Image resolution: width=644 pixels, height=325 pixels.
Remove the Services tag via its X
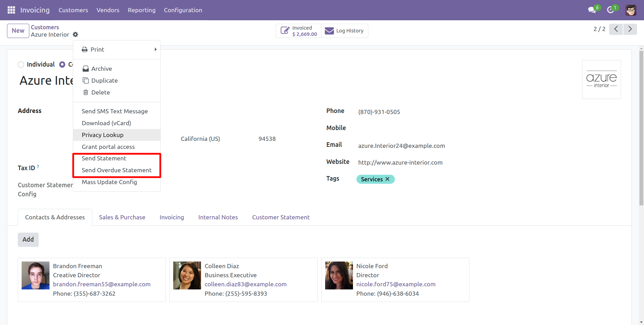[388, 179]
